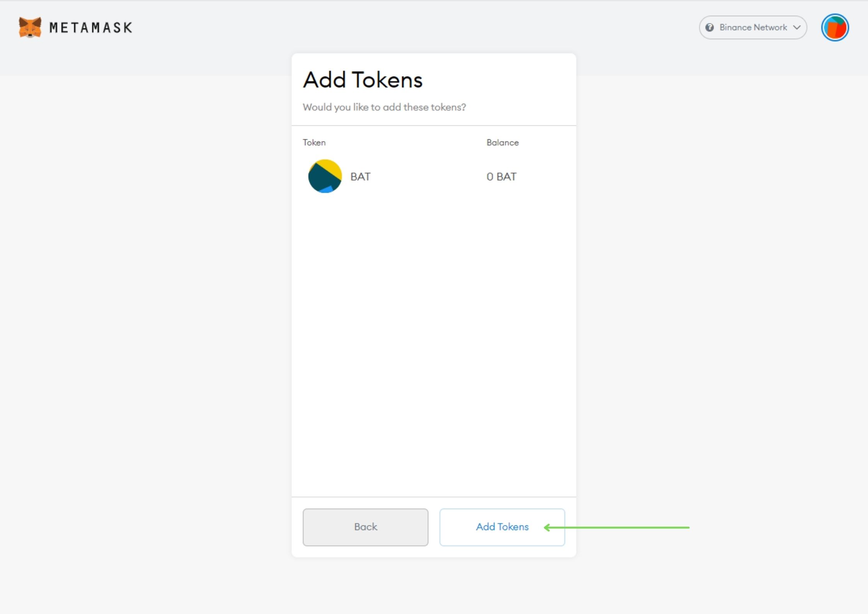The height and width of the screenshot is (614, 868).
Task: Expand the Binance Network dropdown
Action: (753, 27)
